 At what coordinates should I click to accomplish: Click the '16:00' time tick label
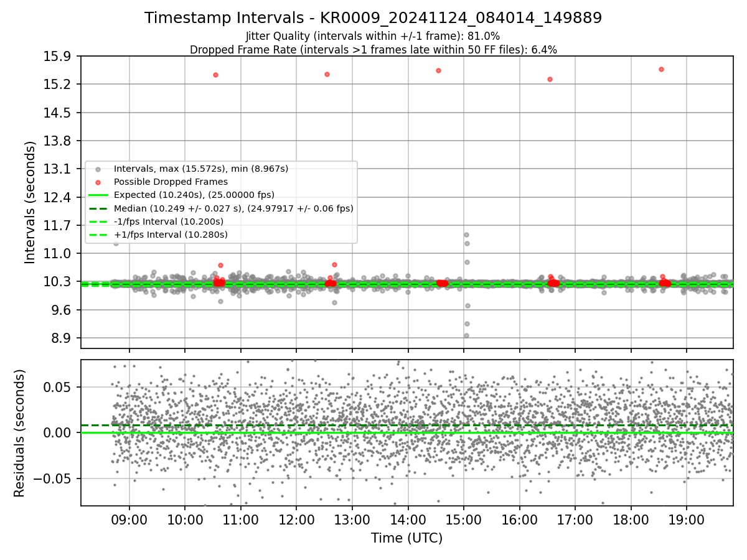[x=519, y=520]
